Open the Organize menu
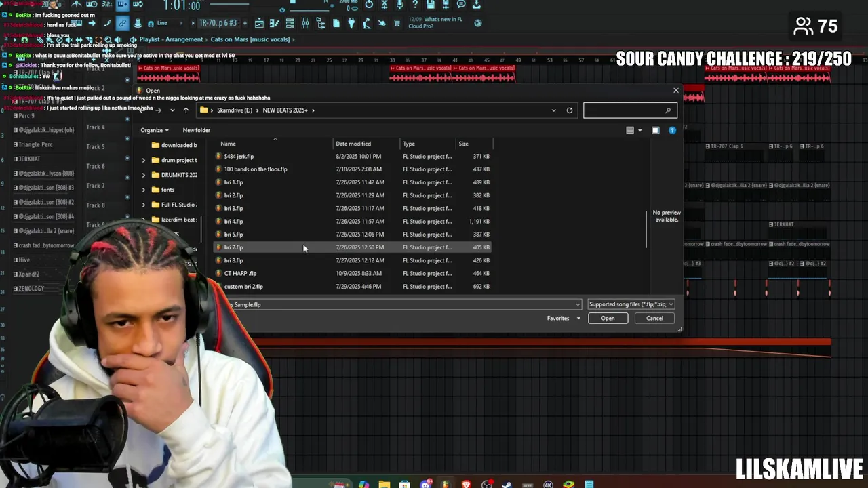 pos(155,130)
